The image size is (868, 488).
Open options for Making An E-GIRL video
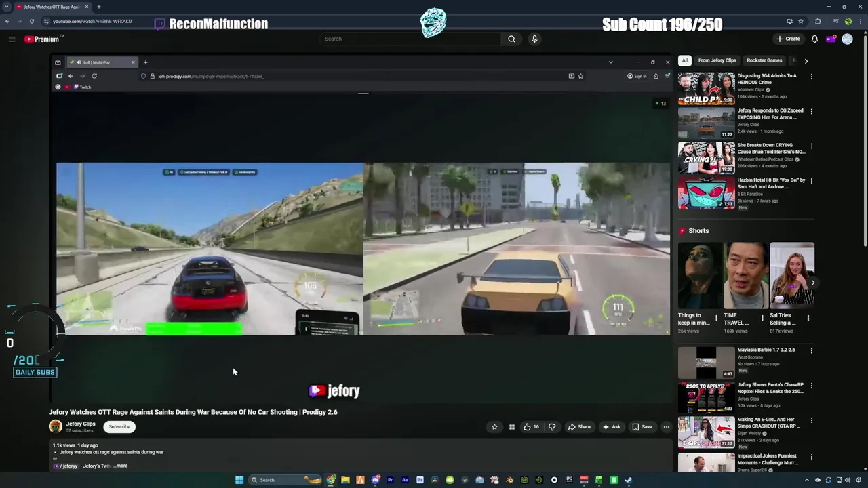point(811,420)
